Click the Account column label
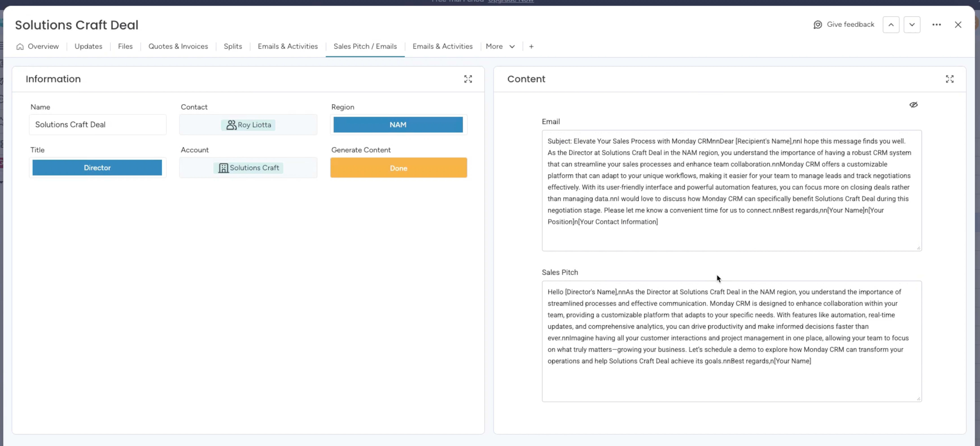Viewport: 980px width, 446px height. tap(195, 150)
